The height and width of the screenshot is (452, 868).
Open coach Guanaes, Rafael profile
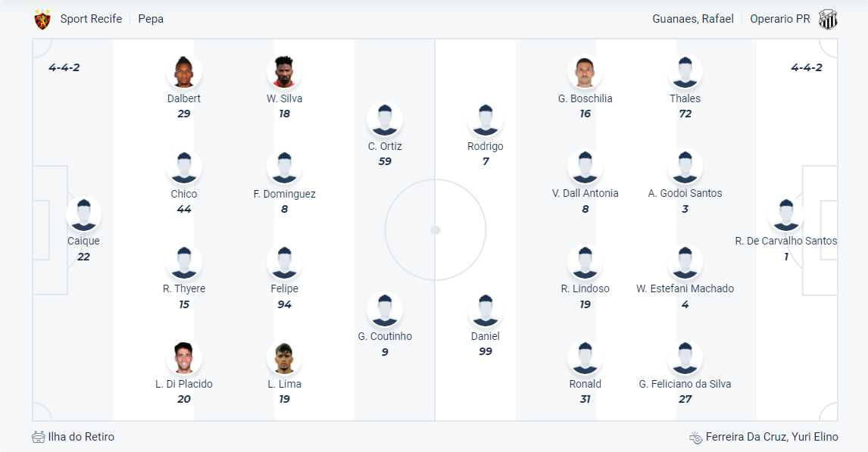point(693,19)
